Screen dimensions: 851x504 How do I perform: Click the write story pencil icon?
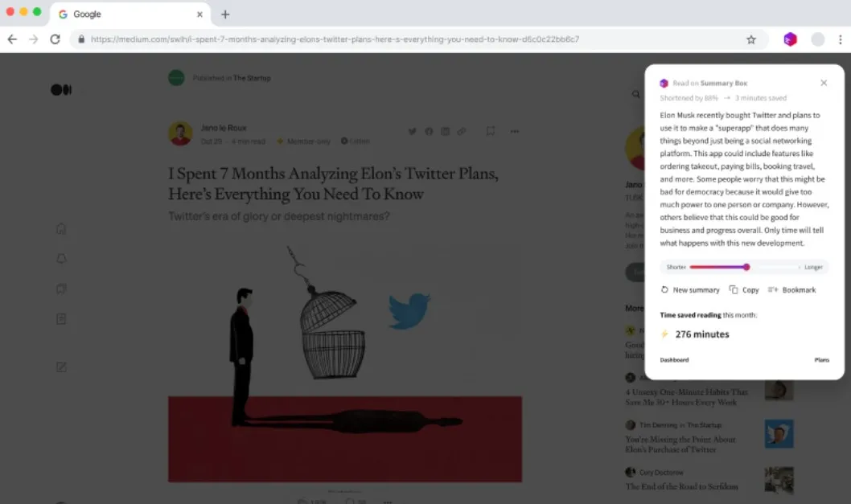[x=61, y=367]
